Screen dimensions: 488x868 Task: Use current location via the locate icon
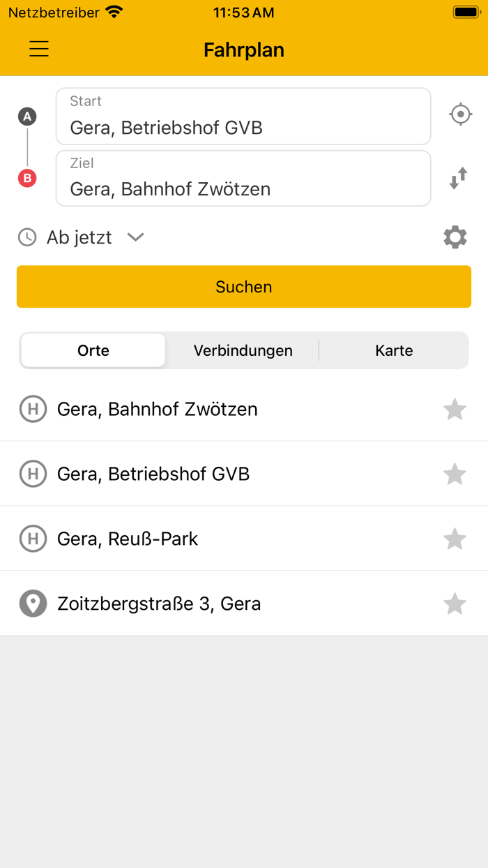point(460,114)
